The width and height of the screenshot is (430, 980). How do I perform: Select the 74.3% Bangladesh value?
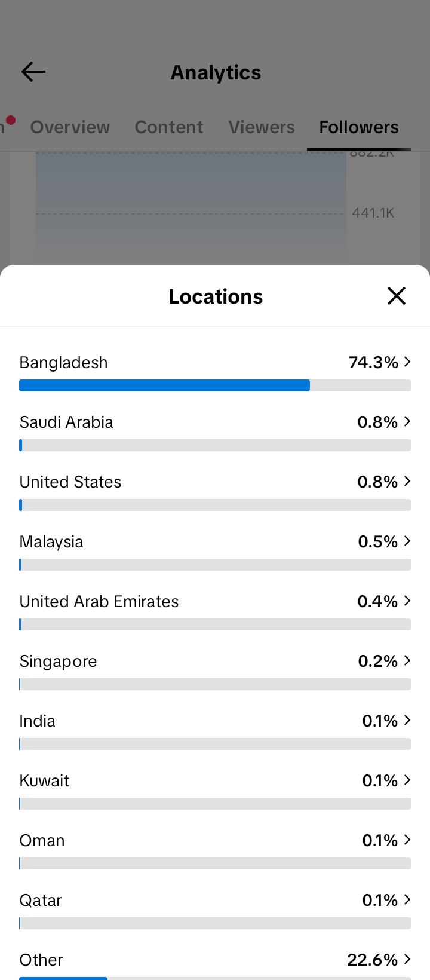tap(373, 362)
